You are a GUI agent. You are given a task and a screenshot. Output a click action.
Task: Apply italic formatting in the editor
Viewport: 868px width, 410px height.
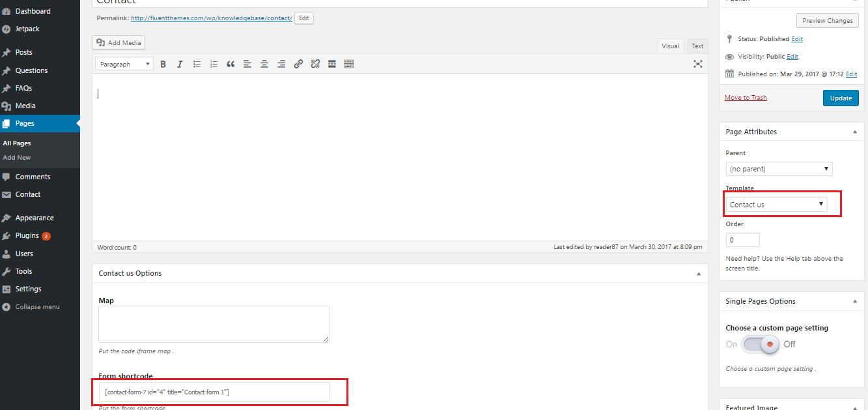click(180, 64)
